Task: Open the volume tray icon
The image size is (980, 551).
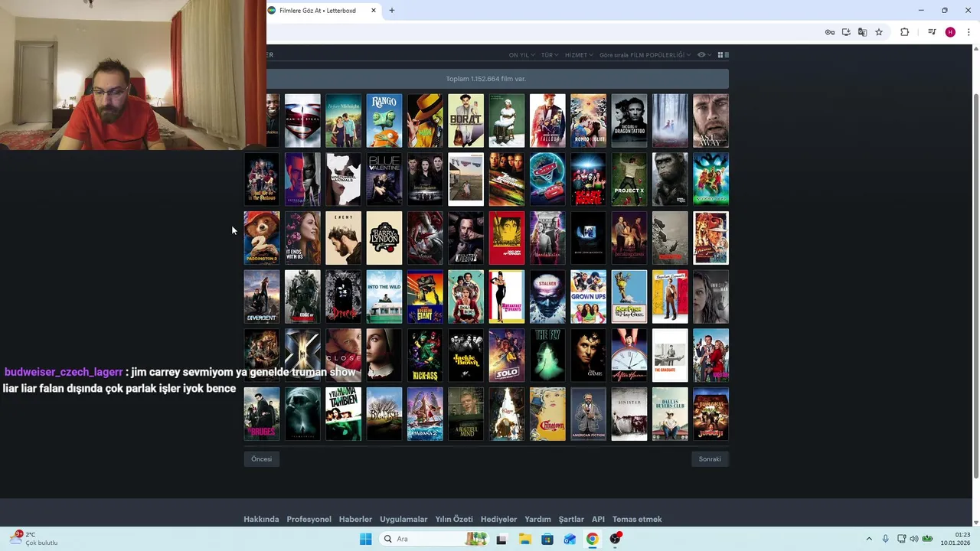Action: (914, 539)
